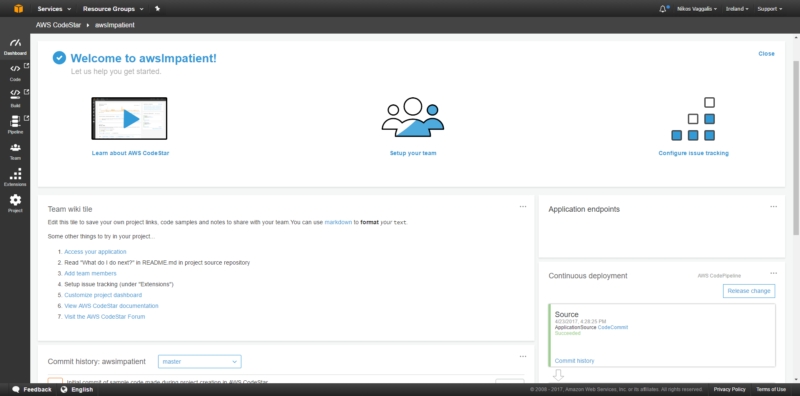Open Continuous deployment options ellipsis

773,273
